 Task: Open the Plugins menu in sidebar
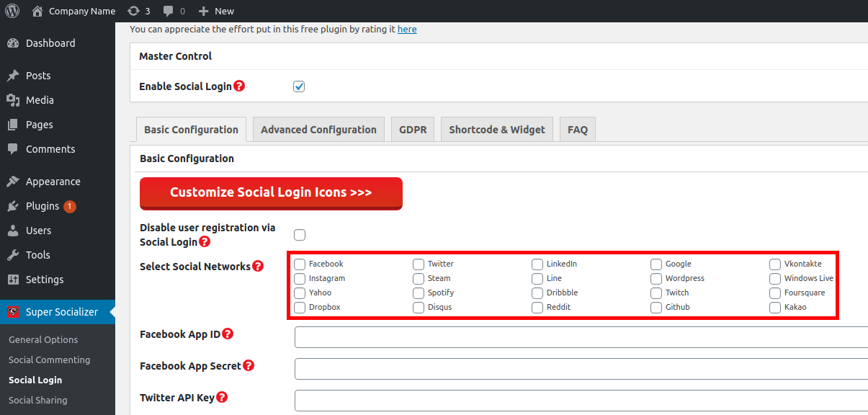coord(42,206)
